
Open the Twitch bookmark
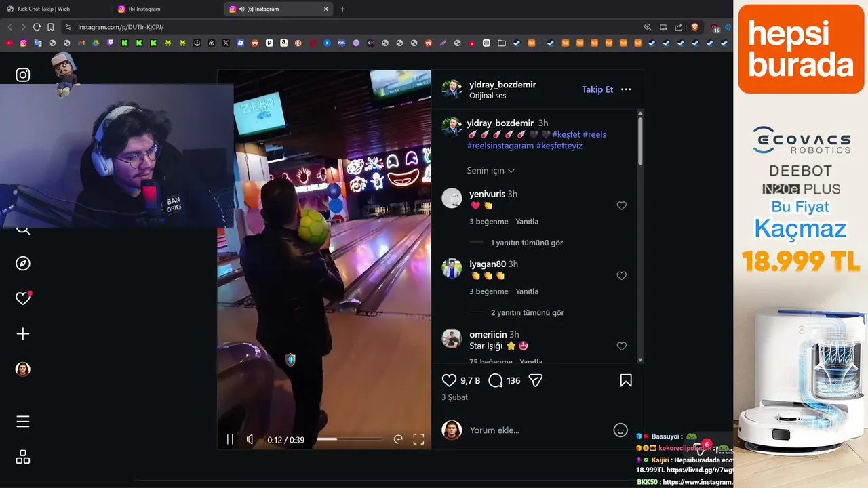[x=111, y=43]
